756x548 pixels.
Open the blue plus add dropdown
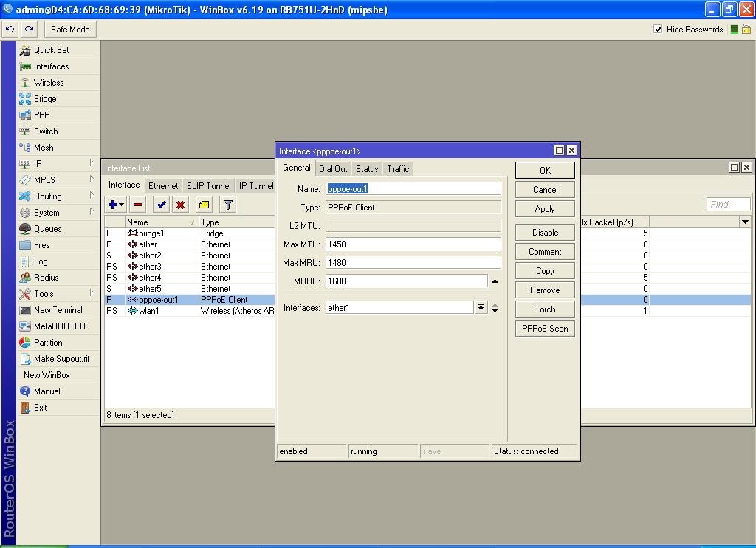point(116,205)
